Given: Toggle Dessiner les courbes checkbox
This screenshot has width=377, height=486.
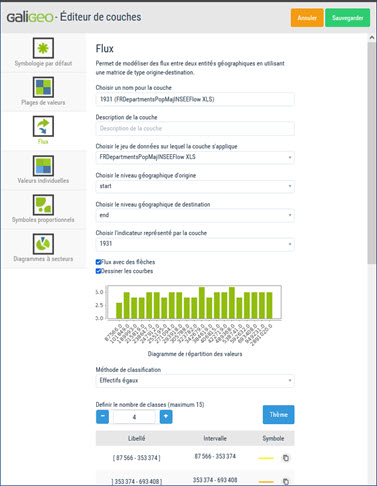Looking at the screenshot, I should pos(98,271).
